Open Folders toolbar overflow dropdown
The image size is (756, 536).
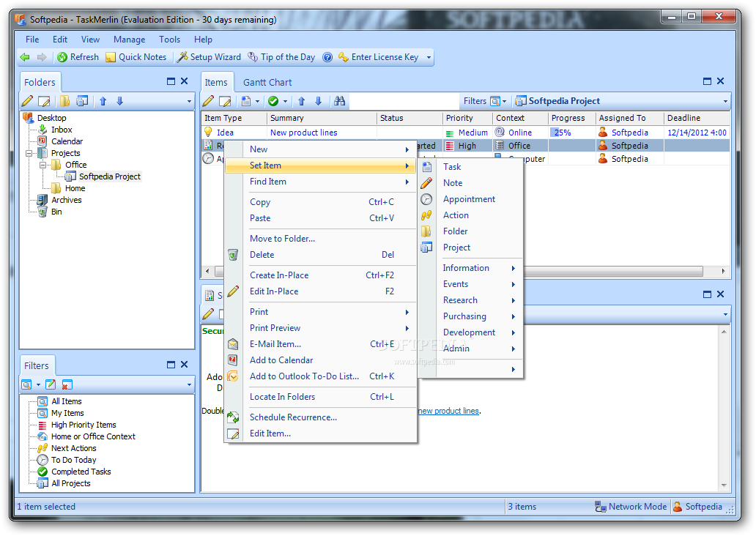189,101
